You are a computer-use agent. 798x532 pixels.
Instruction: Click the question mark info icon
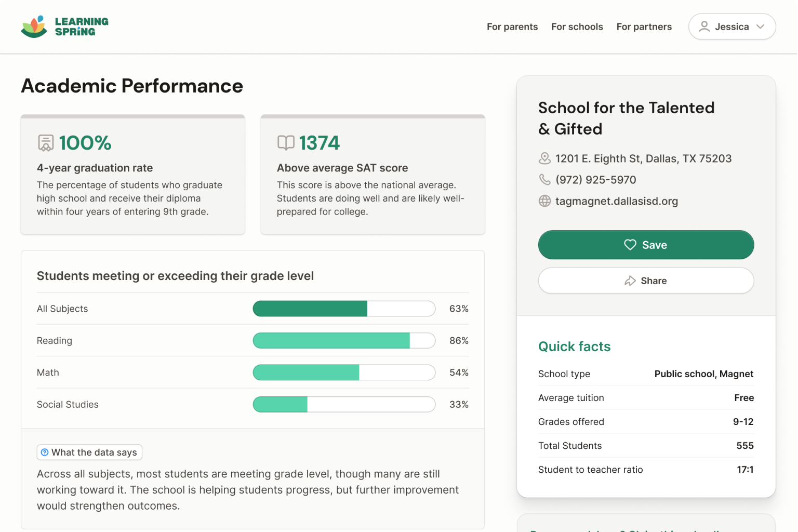point(45,453)
